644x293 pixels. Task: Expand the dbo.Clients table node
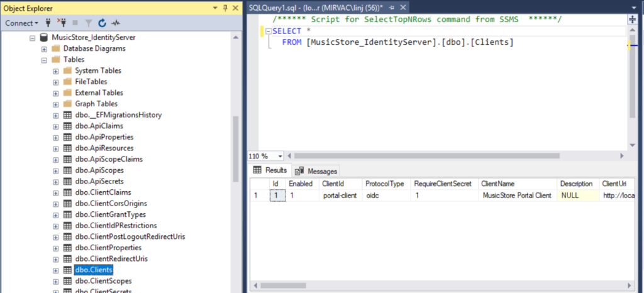(56, 270)
